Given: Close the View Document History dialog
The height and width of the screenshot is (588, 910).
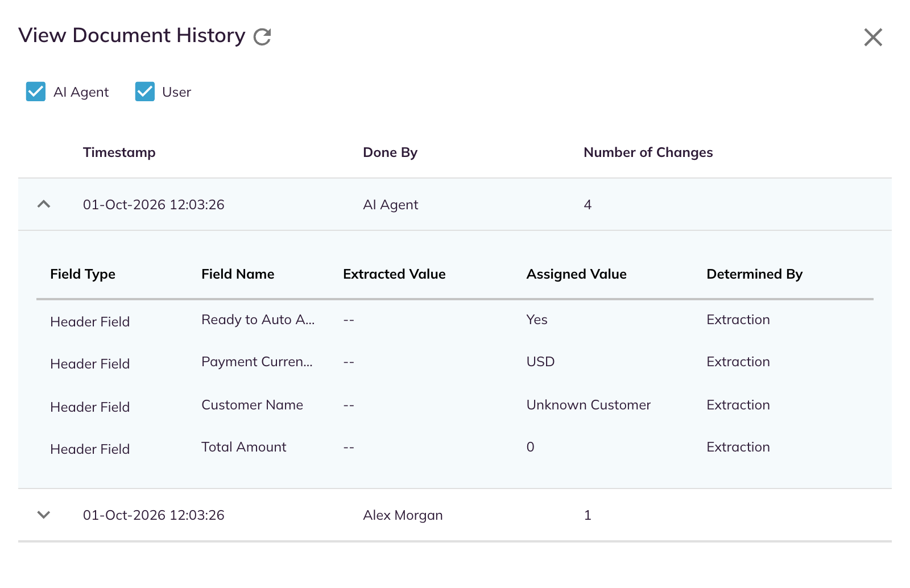Looking at the screenshot, I should tap(873, 37).
